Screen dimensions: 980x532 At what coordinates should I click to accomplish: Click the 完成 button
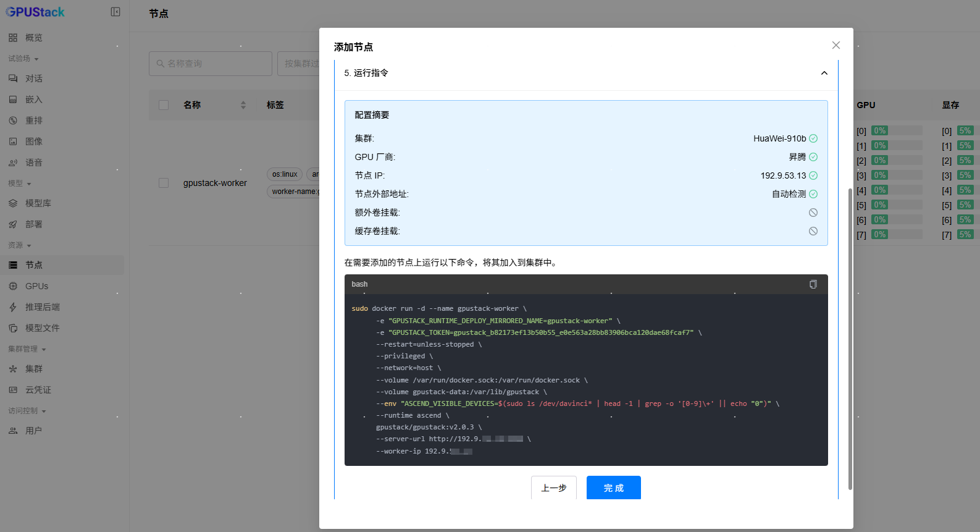click(614, 488)
